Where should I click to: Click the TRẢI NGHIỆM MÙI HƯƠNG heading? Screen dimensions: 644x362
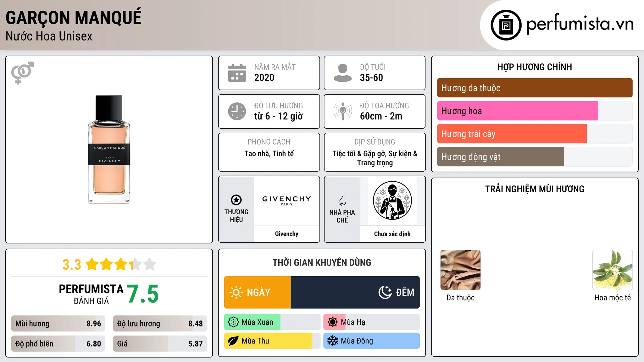(x=535, y=189)
